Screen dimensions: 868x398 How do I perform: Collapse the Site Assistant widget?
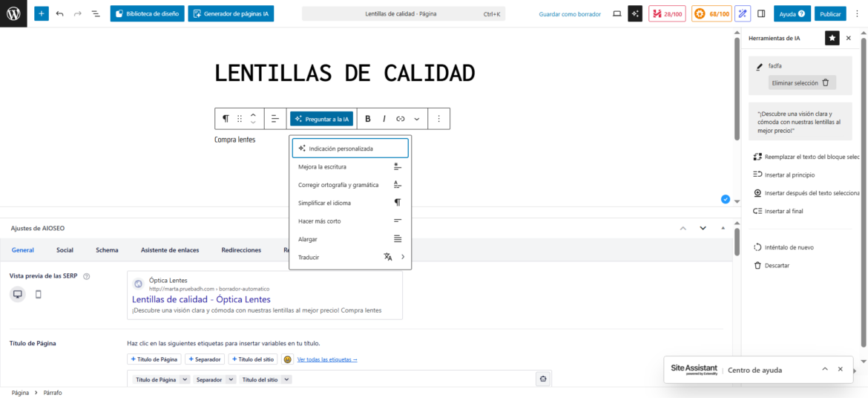[825, 370]
